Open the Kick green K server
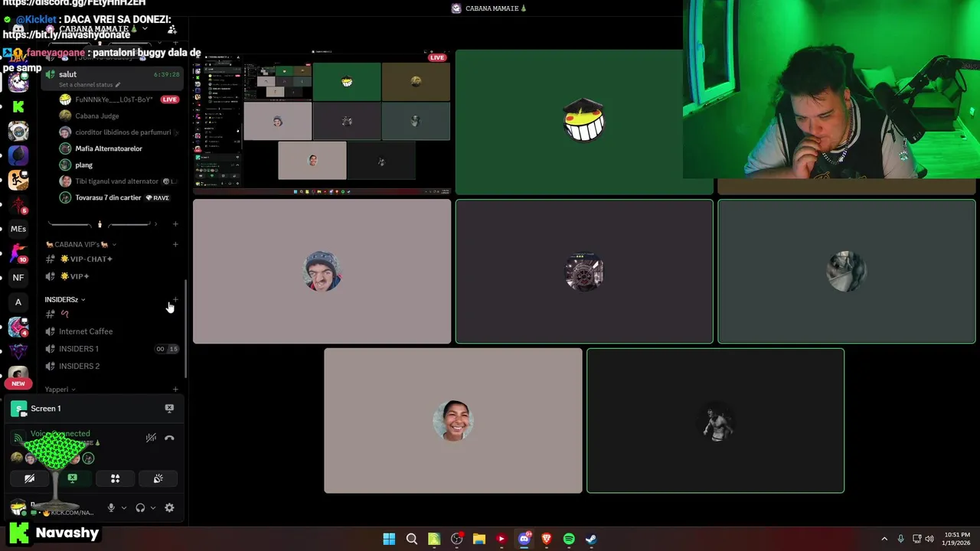Viewport: 980px width, 551px height. 18,107
